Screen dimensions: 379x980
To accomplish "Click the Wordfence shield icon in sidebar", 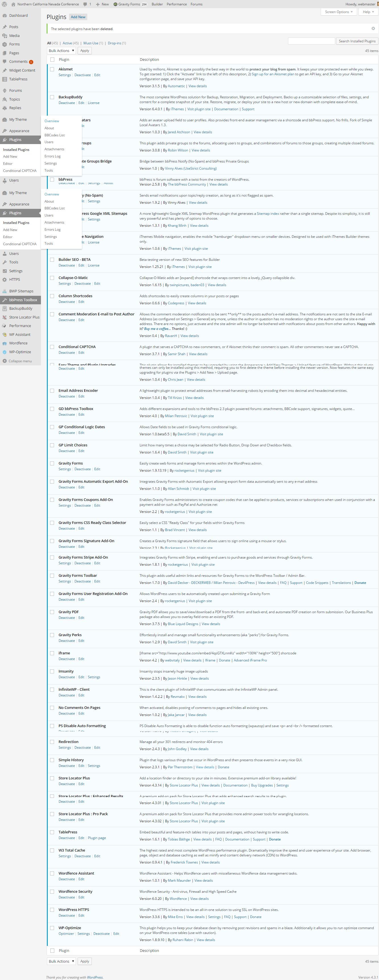I will (x=5, y=343).
